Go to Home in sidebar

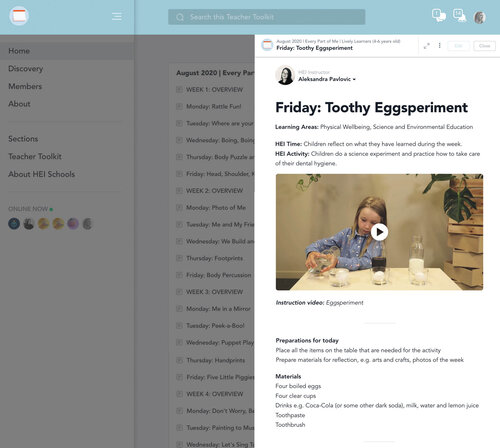pos(19,51)
